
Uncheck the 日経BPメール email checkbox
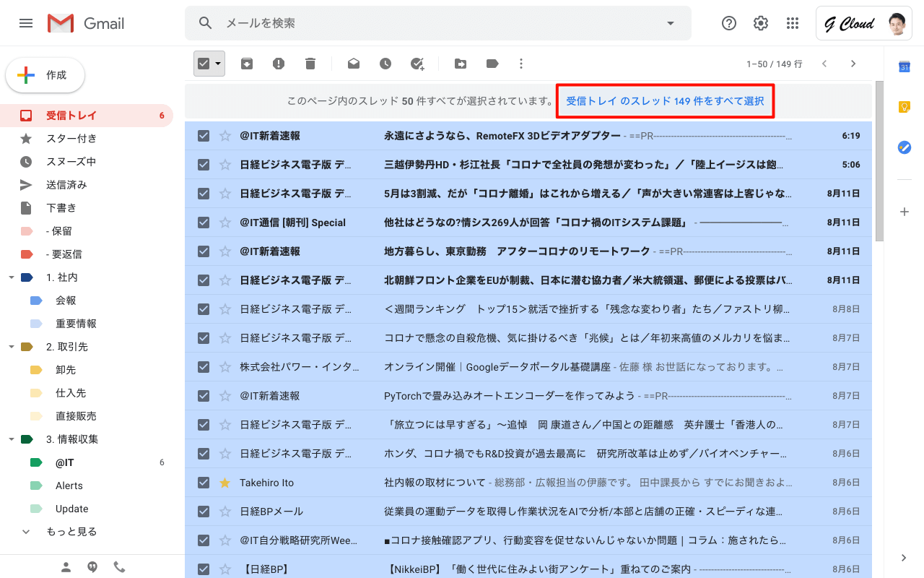click(204, 512)
